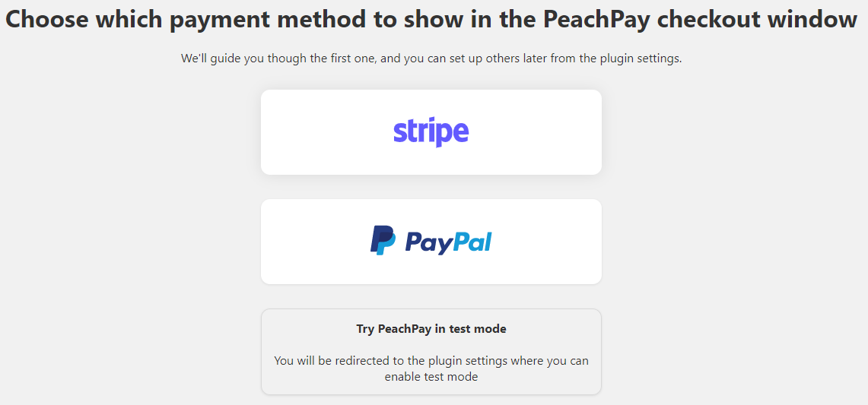Click the purple Stripe logo
The width and height of the screenshot is (868, 405).
(x=431, y=133)
